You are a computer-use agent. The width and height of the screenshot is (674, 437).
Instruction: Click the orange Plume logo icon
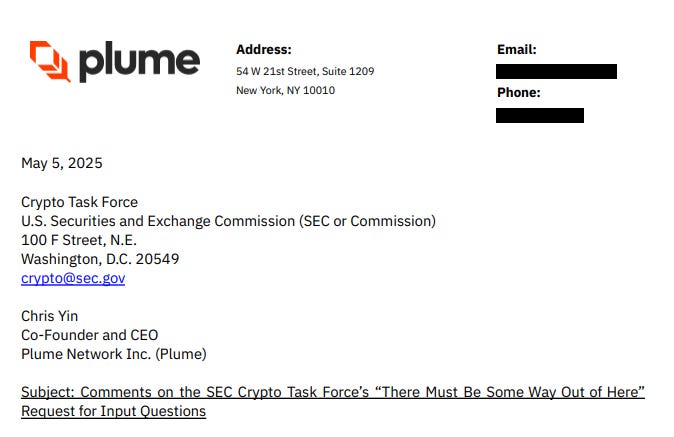point(50,61)
